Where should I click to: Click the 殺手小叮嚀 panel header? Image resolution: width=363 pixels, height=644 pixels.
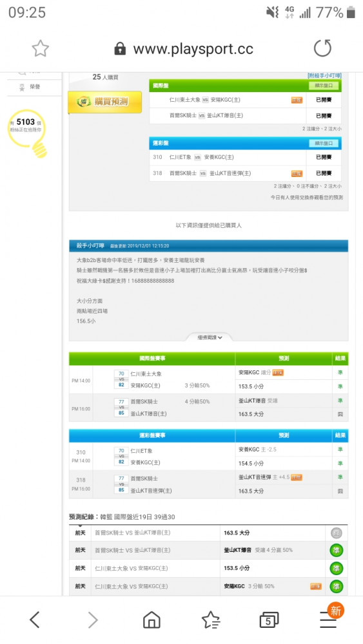tap(208, 245)
